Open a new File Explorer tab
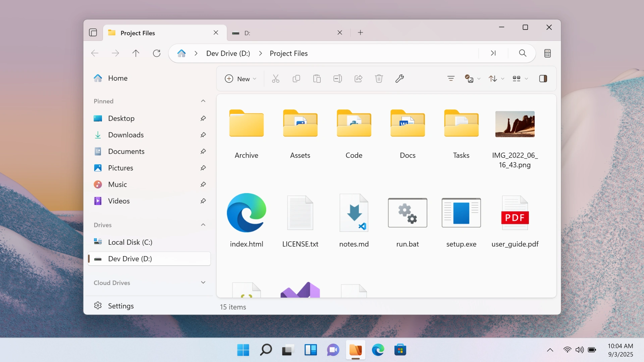 (x=360, y=32)
